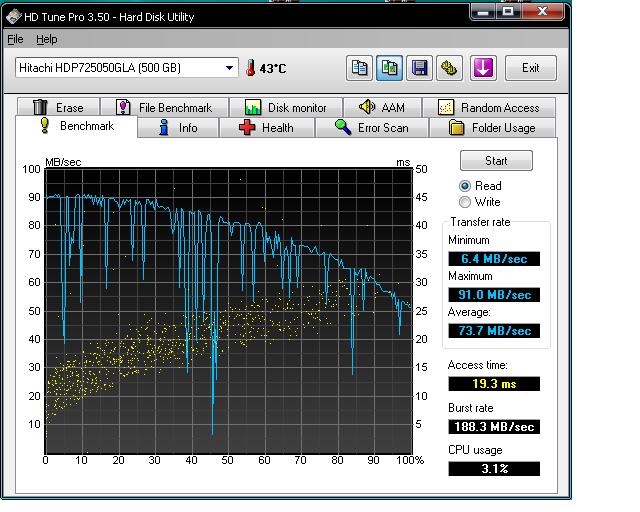Close the HD Tune Pro window
This screenshot has height=512, width=640.
click(542, 12)
